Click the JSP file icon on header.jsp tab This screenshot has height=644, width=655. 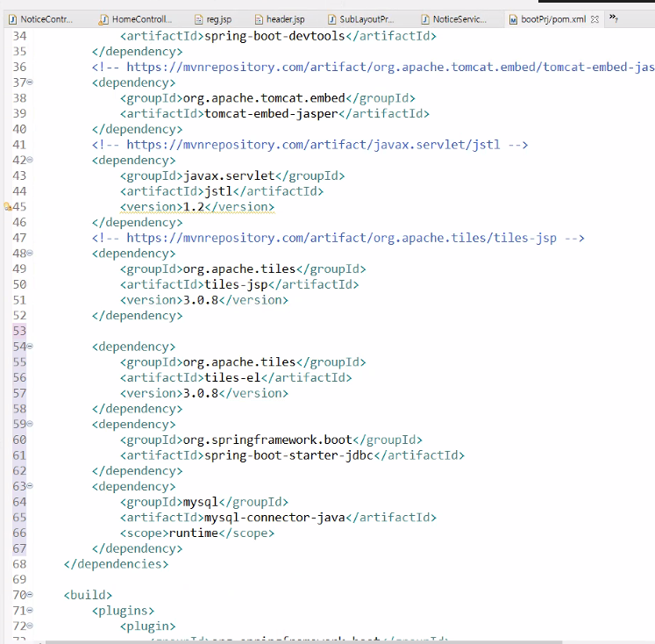coord(259,19)
